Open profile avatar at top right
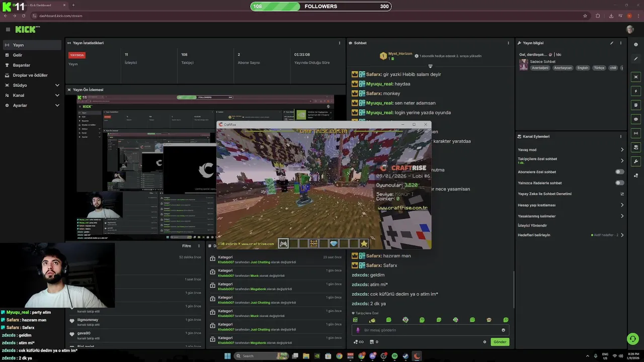Image resolution: width=644 pixels, height=362 pixels. pyautogui.click(x=630, y=30)
